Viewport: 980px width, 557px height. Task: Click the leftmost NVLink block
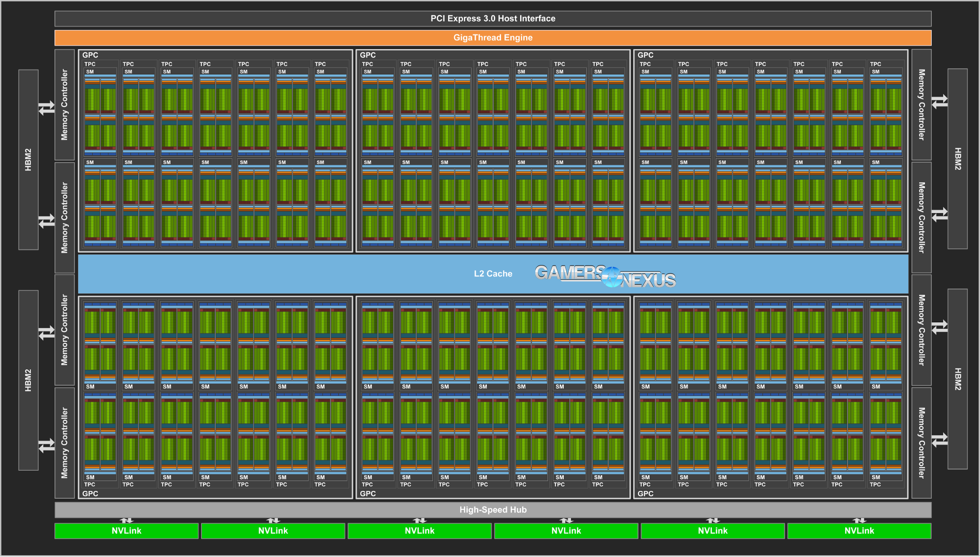coord(127,531)
